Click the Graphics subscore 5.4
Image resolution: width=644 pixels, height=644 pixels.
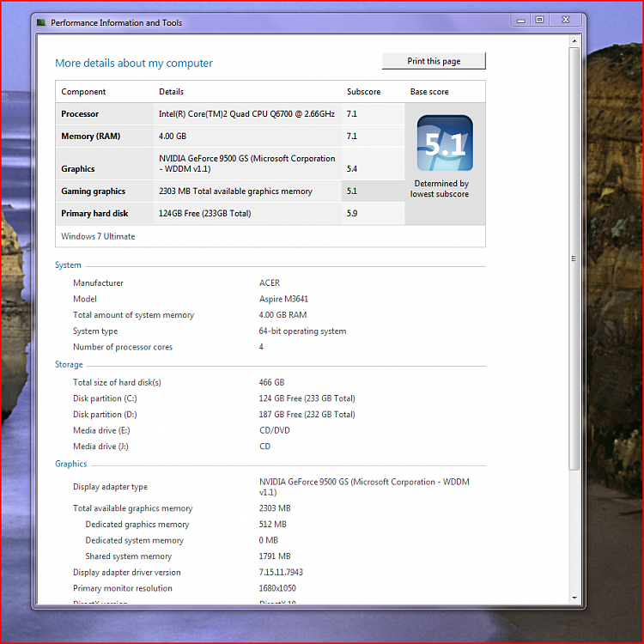click(x=351, y=169)
